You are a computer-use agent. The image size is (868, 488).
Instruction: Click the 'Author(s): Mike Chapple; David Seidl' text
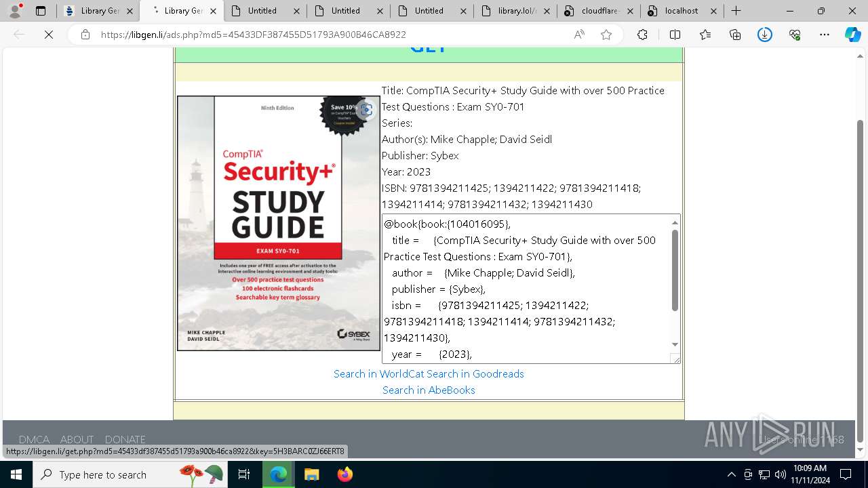(467, 140)
